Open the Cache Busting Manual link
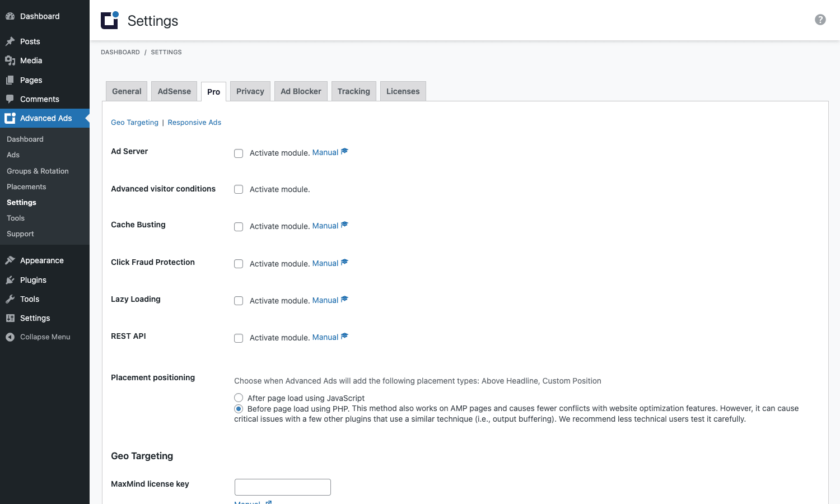This screenshot has height=504, width=840. click(x=325, y=226)
